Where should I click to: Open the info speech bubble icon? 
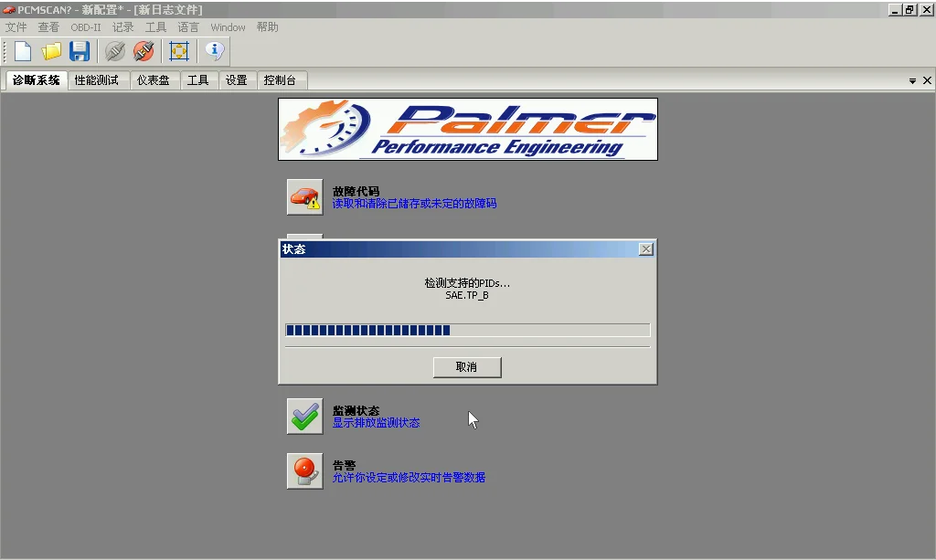[214, 51]
